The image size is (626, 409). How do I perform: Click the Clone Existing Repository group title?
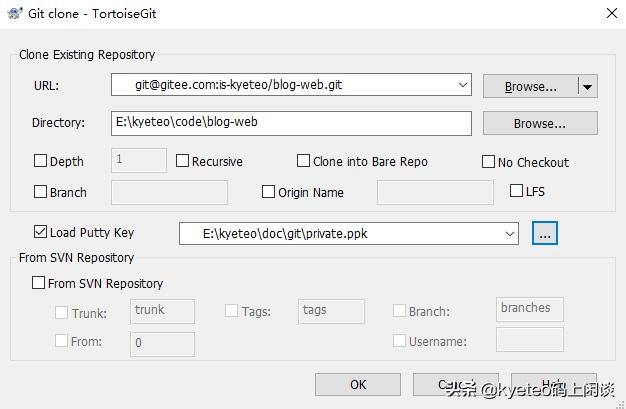pyautogui.click(x=87, y=55)
